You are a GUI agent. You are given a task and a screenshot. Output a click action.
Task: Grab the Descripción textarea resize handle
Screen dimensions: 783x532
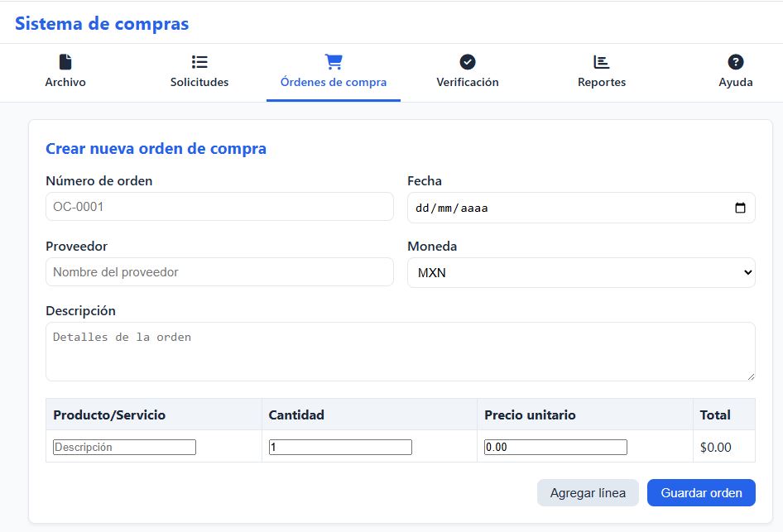(751, 376)
